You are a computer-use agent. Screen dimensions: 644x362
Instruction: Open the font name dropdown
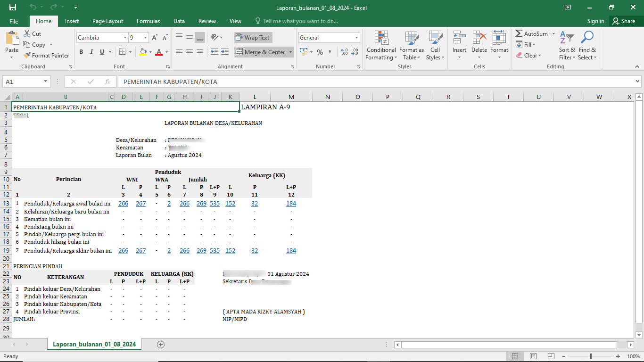point(125,38)
